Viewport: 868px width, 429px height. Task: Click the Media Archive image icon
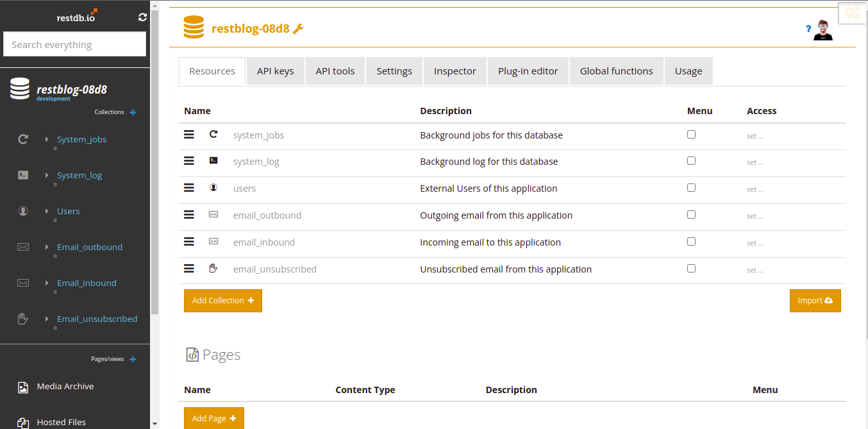tap(23, 387)
